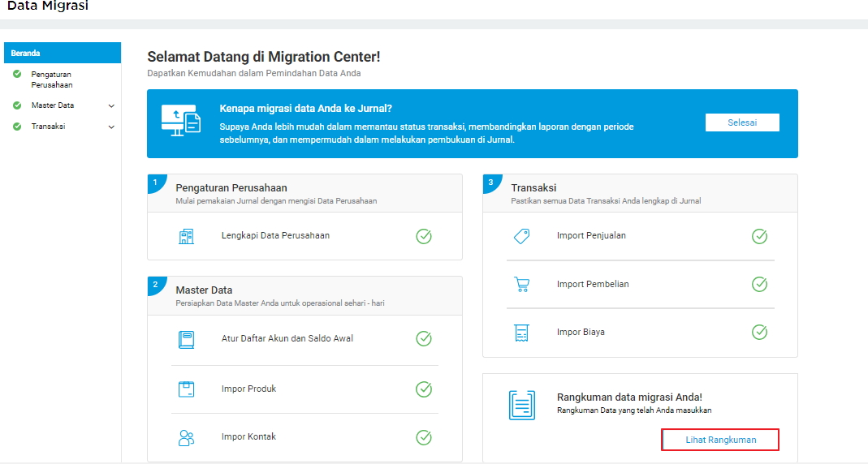Open the Impor Kontak step
Viewport: 868px width, 464px height.
(x=248, y=437)
